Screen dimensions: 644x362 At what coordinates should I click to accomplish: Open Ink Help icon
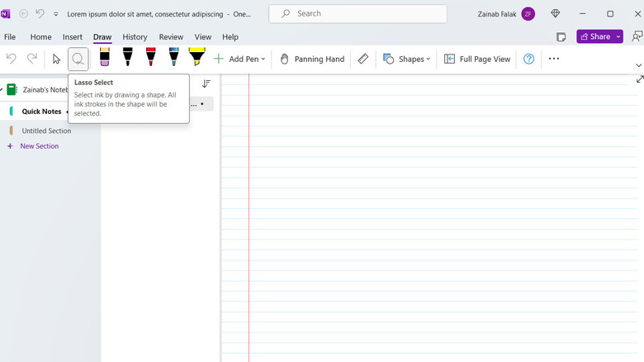tap(529, 59)
